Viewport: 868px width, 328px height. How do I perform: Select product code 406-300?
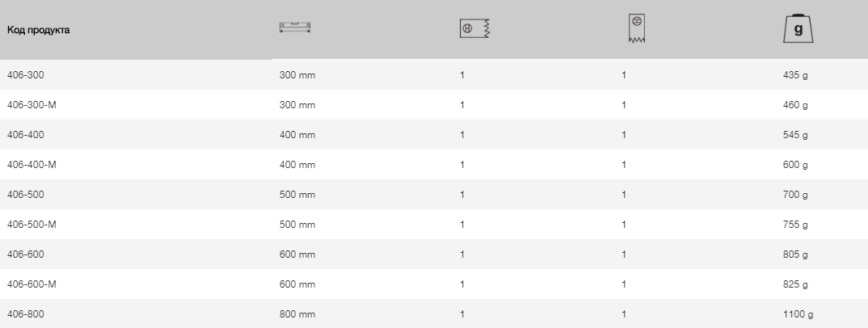point(26,74)
